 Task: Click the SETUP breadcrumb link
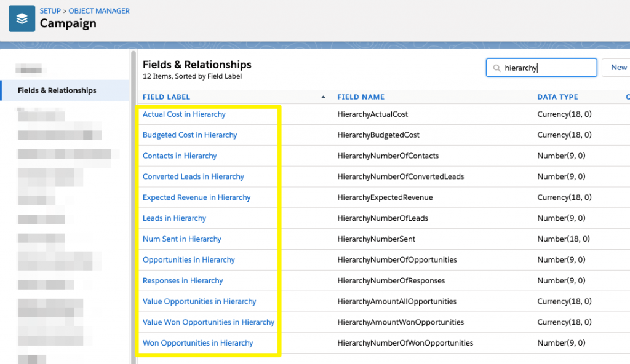coord(50,10)
